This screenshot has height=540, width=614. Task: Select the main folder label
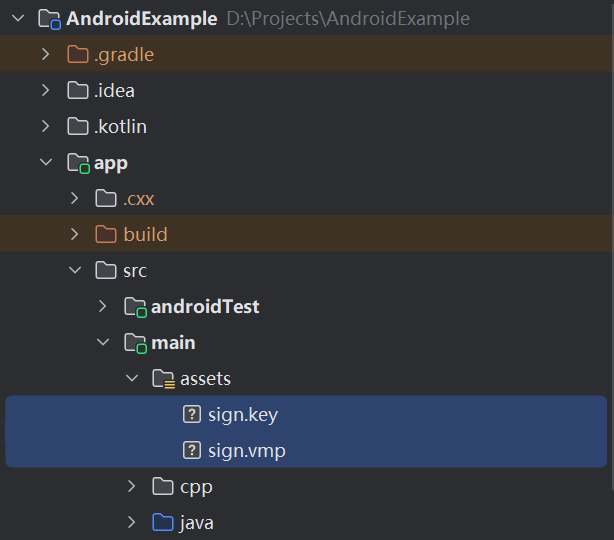coord(173,343)
